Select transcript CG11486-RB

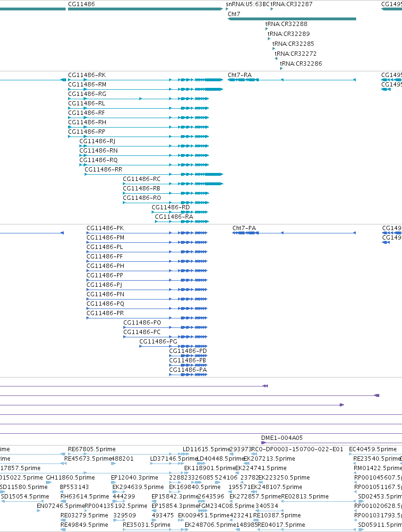coord(141,189)
